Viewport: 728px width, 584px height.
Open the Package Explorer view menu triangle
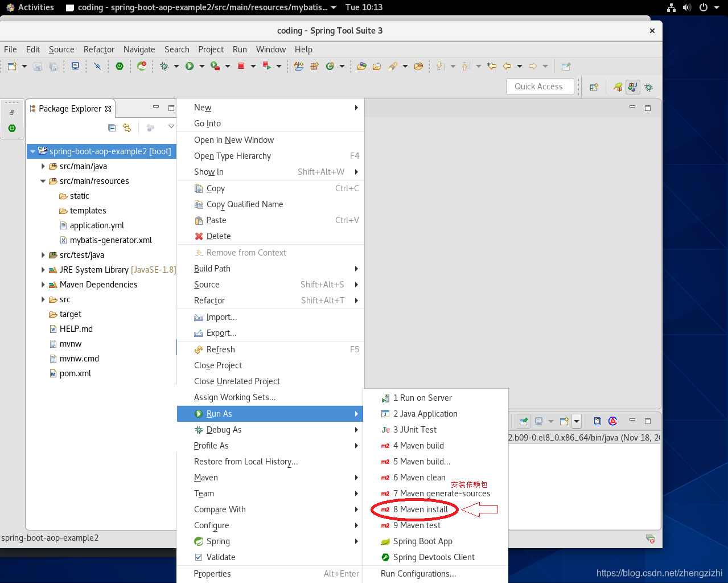[171, 126]
